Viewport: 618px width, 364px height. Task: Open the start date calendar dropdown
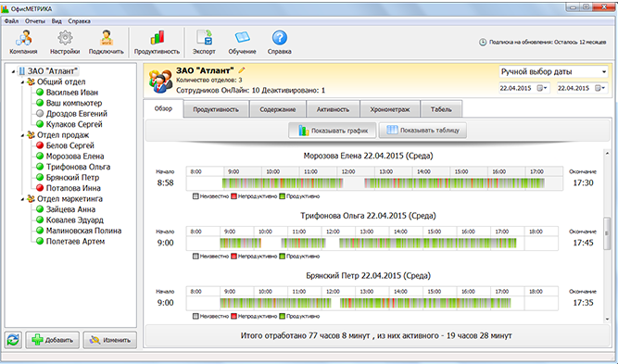pyautogui.click(x=545, y=88)
